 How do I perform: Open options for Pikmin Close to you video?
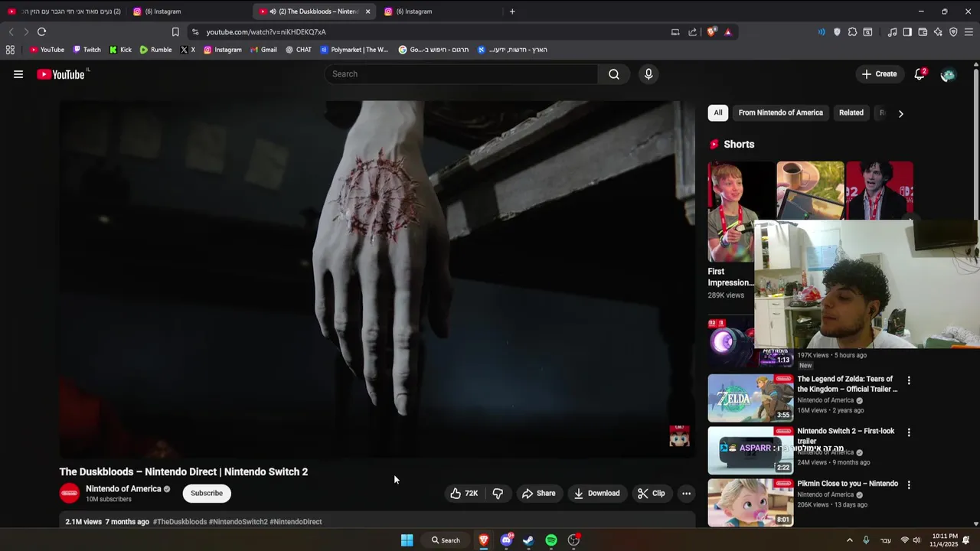coord(909,485)
